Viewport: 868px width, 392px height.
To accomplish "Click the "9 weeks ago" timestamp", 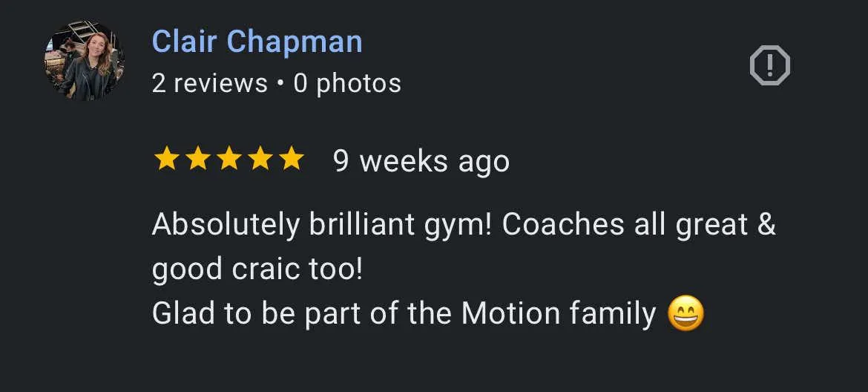I will click(x=421, y=160).
